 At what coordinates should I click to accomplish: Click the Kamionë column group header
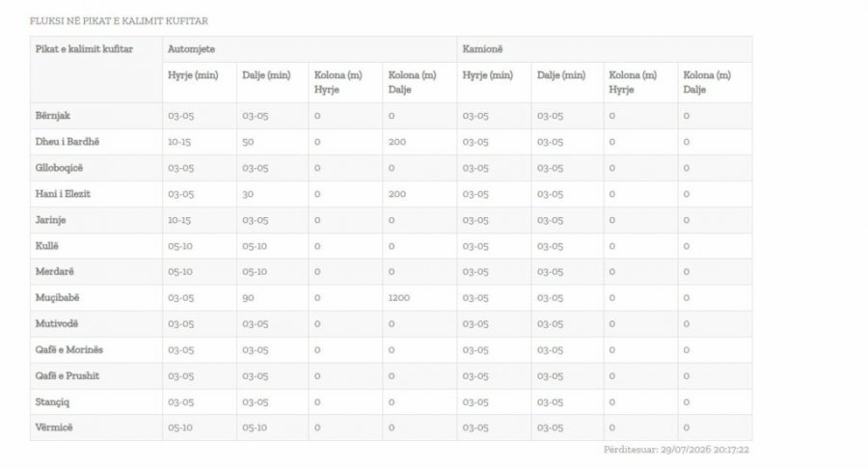(x=482, y=49)
